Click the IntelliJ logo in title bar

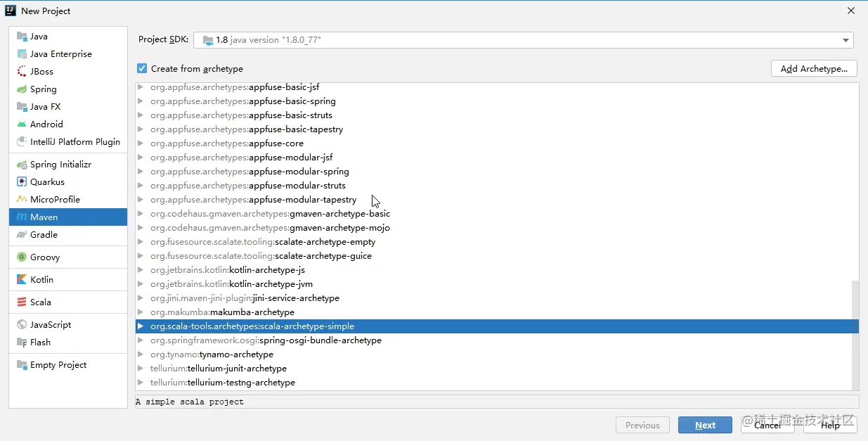[11, 11]
